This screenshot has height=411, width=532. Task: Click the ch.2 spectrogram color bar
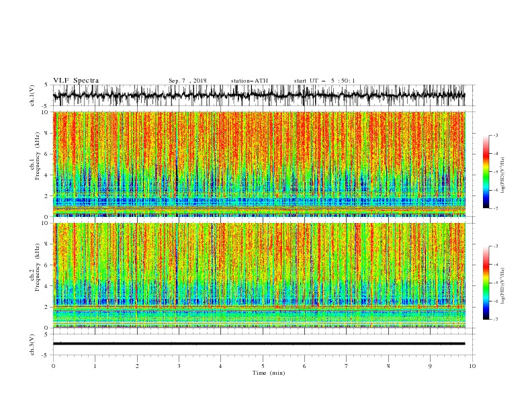coord(486,283)
